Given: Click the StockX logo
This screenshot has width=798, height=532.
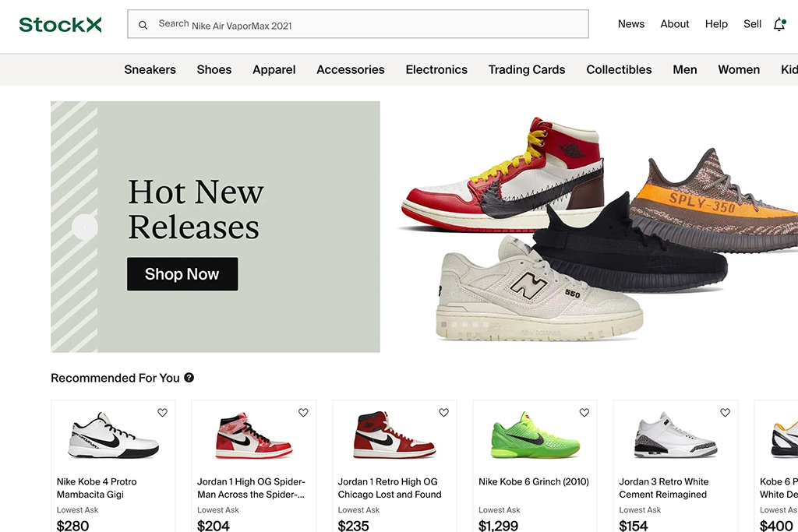Looking at the screenshot, I should [60, 24].
